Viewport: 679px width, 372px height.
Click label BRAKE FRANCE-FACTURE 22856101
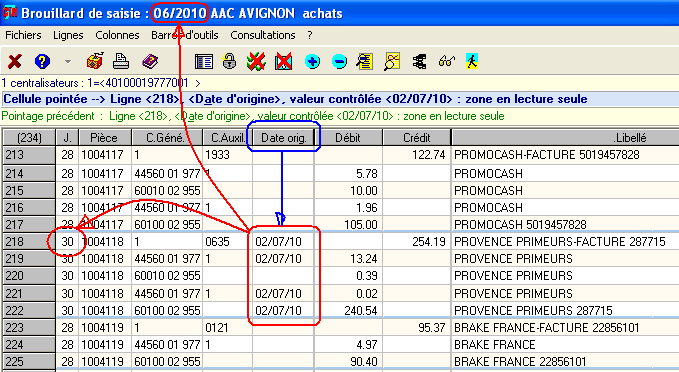546,327
